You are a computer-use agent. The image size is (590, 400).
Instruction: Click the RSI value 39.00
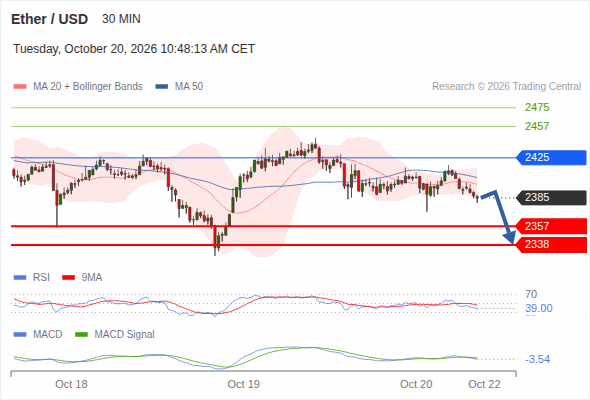[539, 309]
